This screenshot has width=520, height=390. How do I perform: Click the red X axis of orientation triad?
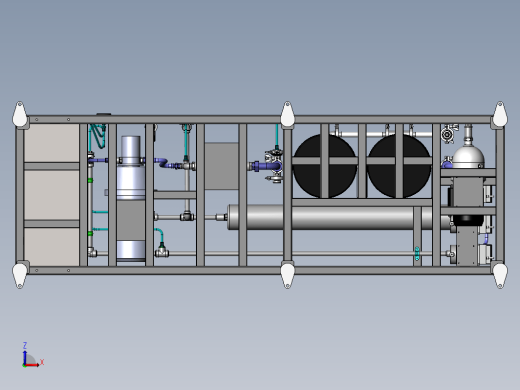point(32,365)
